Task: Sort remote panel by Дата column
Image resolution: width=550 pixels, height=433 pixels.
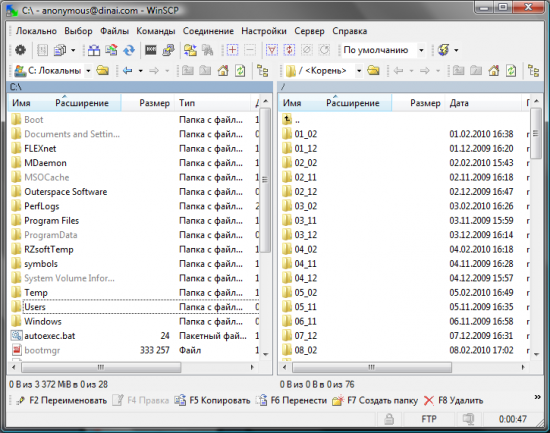Action: pos(483,103)
